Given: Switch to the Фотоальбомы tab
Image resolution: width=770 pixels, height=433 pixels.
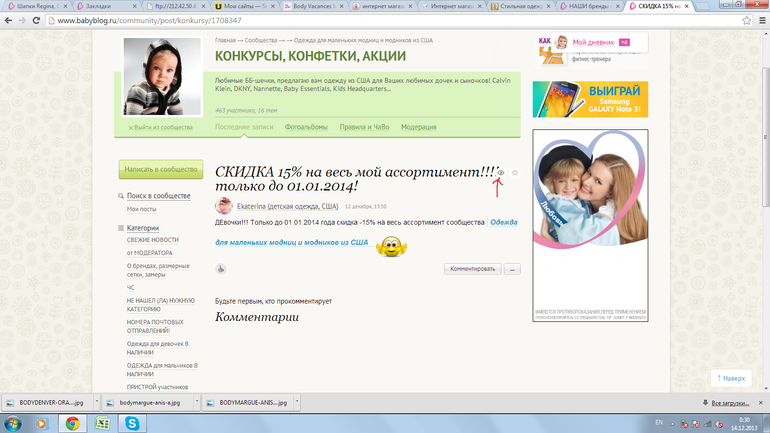Looking at the screenshot, I should tap(307, 127).
